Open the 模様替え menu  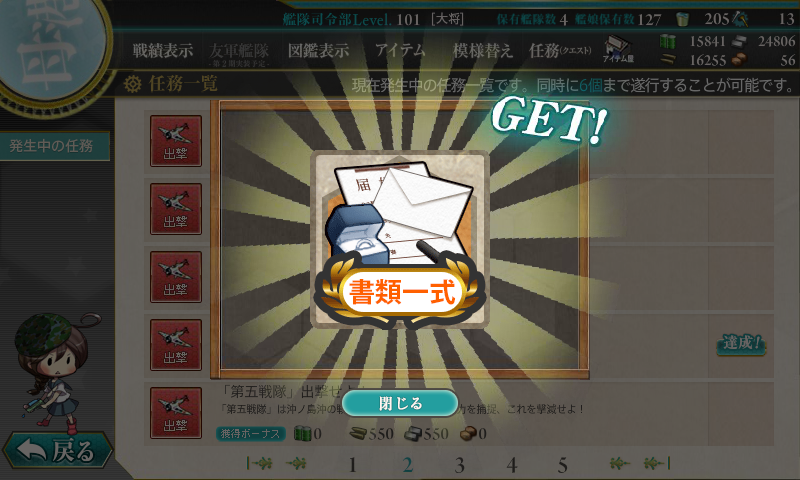coord(482,50)
